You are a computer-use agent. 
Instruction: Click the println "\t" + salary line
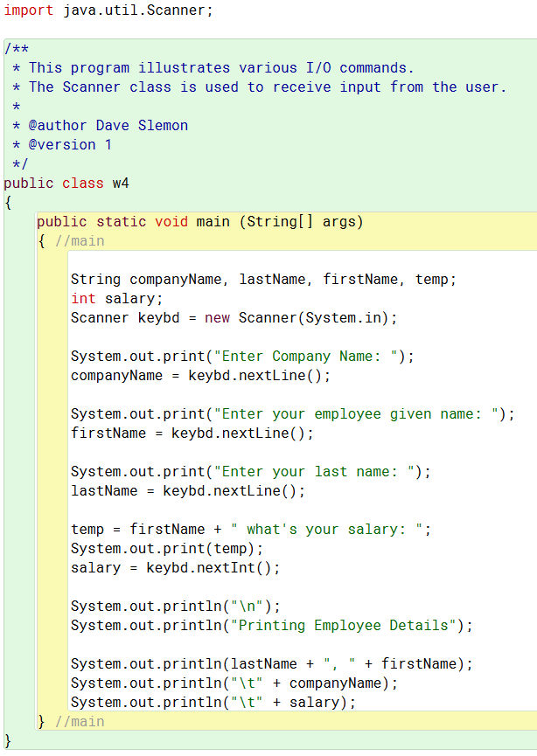[213, 703]
